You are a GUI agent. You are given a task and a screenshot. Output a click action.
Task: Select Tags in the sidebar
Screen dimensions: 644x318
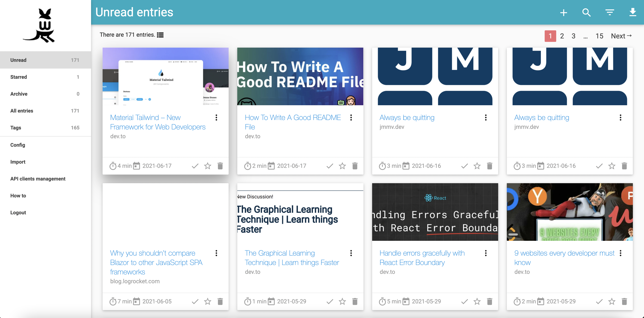[x=46, y=128]
